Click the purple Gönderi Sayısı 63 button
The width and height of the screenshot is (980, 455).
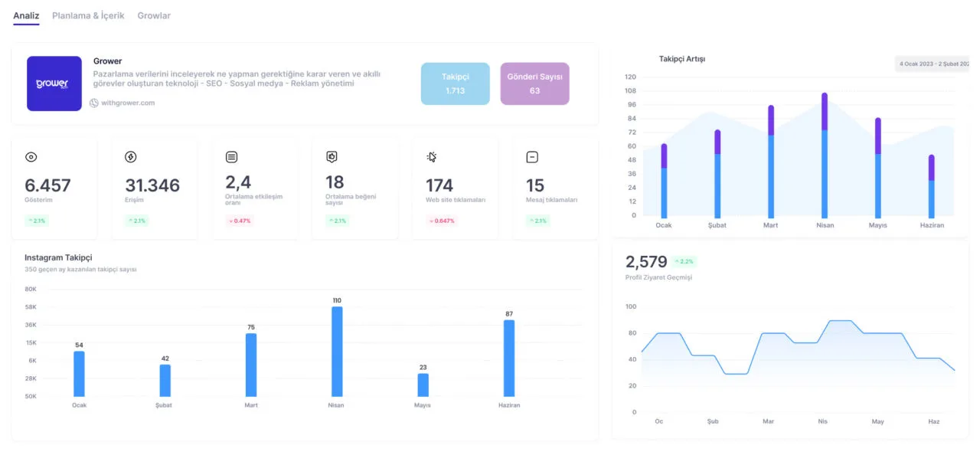click(534, 83)
